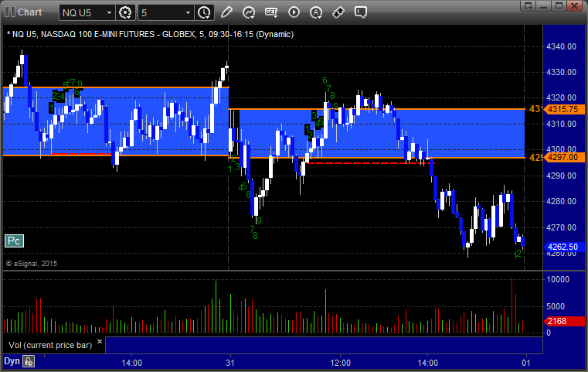Screen dimensions: 588x372
Task: Start bar replay play button
Action: (294, 12)
